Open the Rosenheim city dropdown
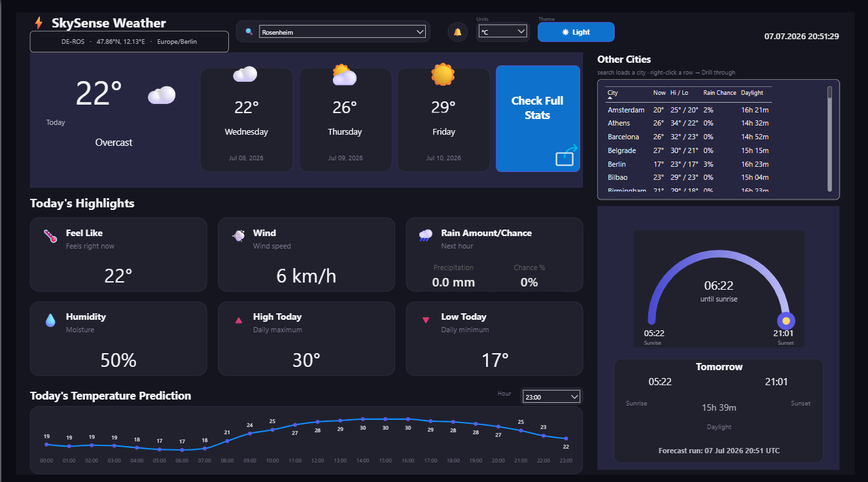 point(343,31)
